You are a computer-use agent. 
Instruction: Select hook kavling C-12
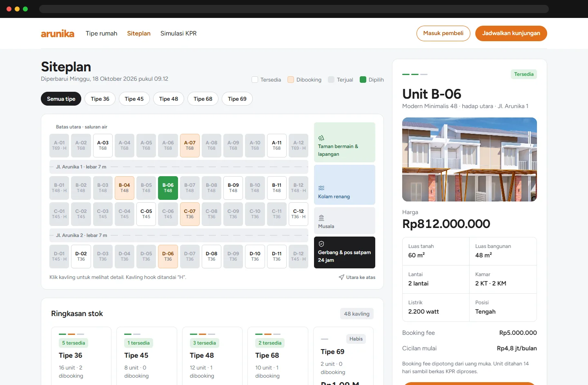[x=298, y=214]
